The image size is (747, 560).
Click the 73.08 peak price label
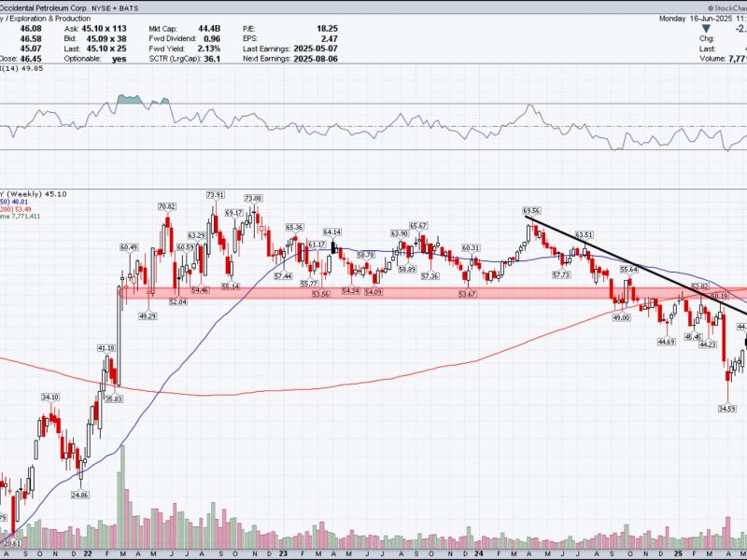point(253,198)
